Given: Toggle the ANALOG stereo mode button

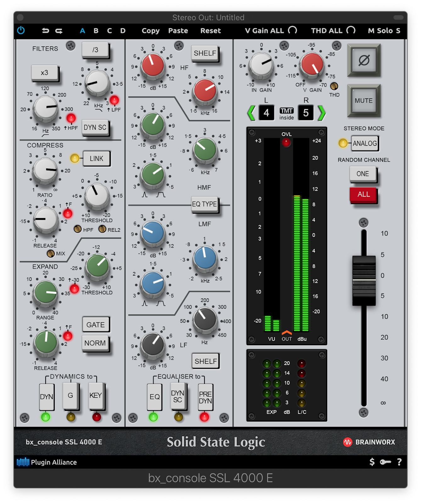Looking at the screenshot, I should pos(365,144).
